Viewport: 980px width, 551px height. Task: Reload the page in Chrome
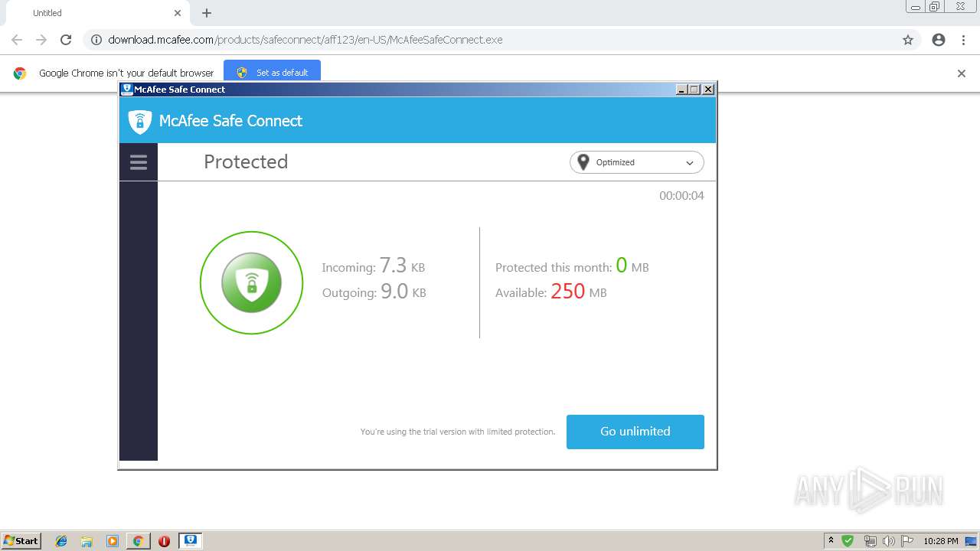66,40
